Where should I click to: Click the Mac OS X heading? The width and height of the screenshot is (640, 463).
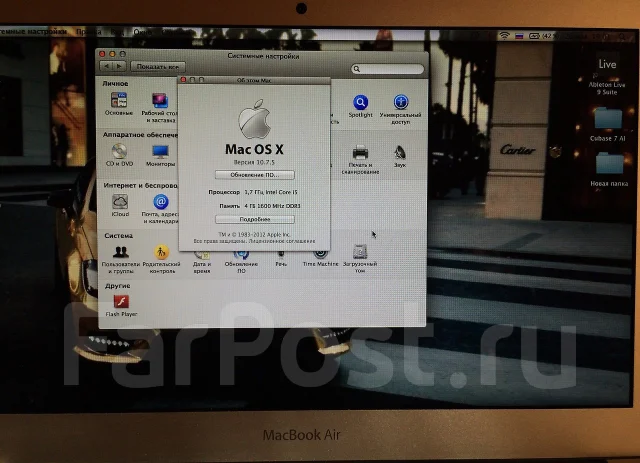click(254, 149)
